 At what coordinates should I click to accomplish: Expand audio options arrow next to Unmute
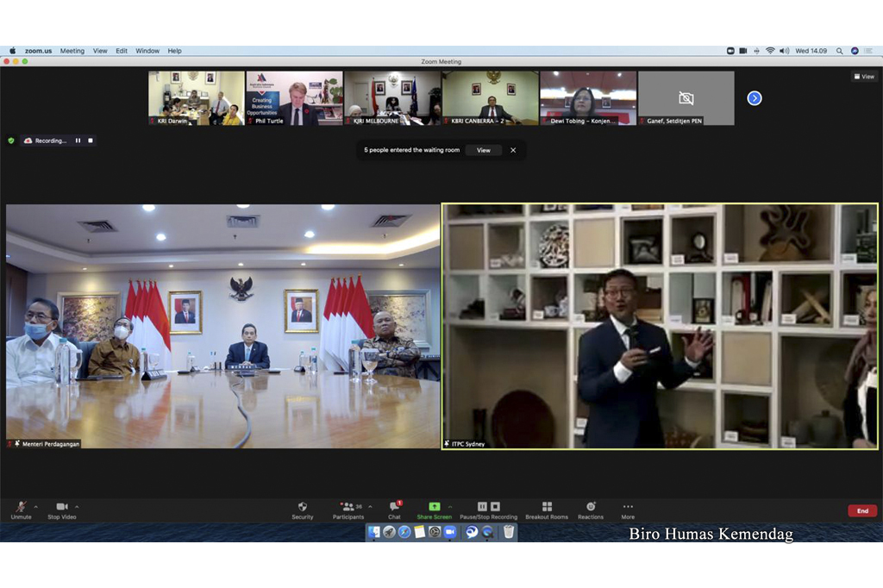(36, 507)
